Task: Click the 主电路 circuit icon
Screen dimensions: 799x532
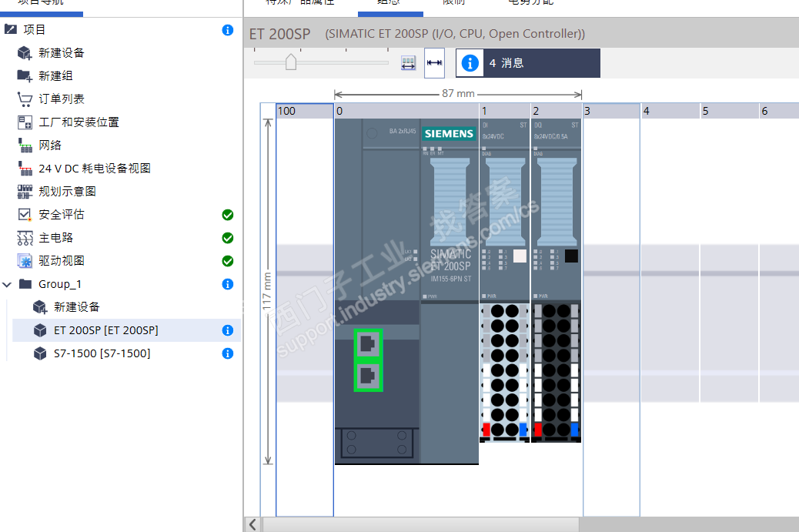Action: (x=25, y=238)
